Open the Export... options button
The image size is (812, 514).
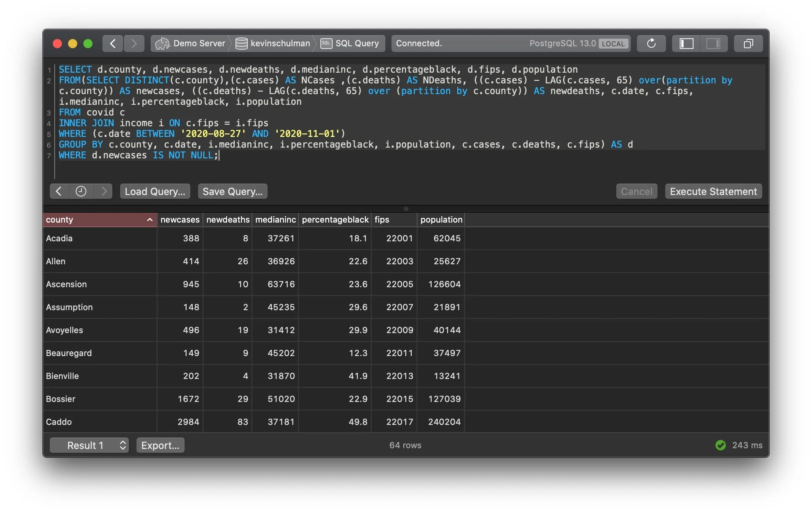(160, 445)
